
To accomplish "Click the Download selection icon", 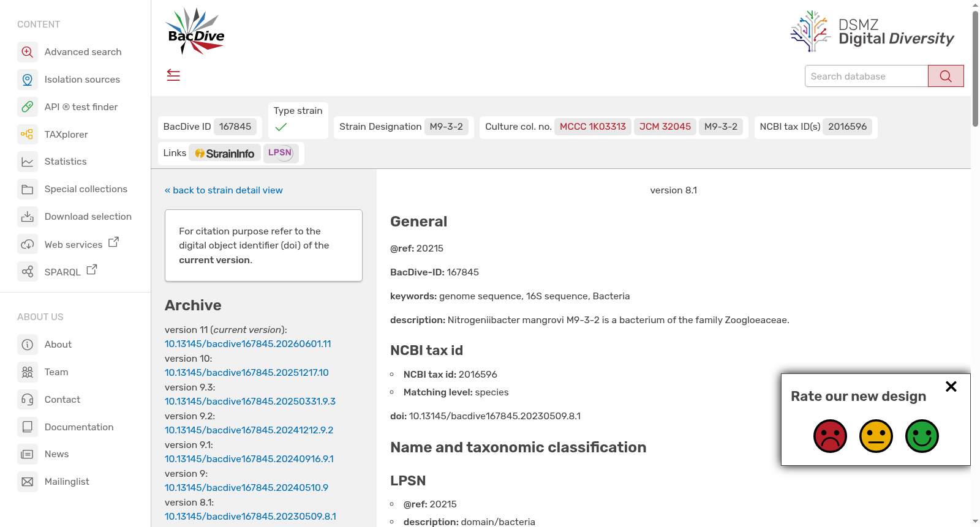I will tap(28, 217).
